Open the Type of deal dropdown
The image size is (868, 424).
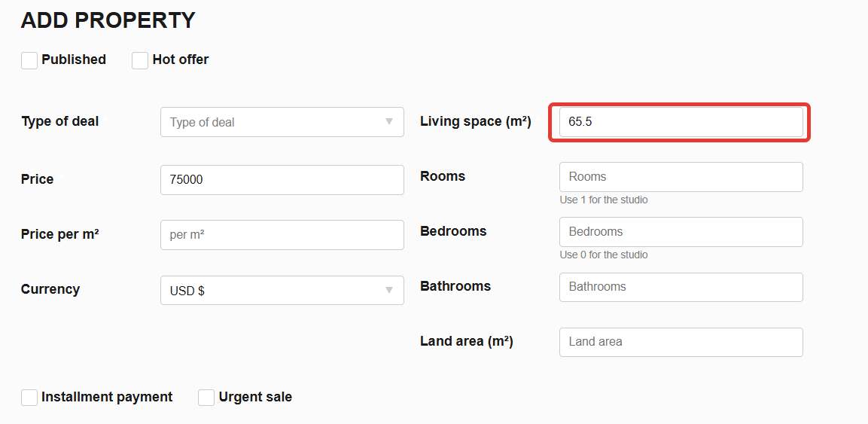click(x=282, y=122)
